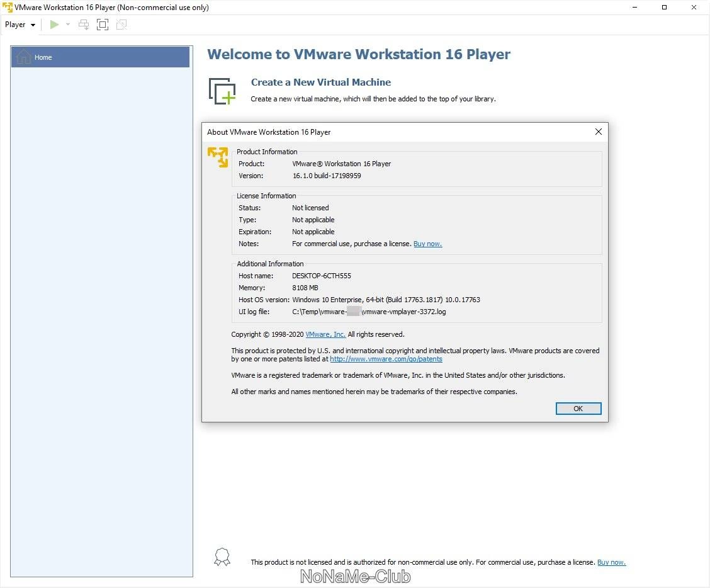Close the About dialog with X
The height and width of the screenshot is (588, 710).
pyautogui.click(x=598, y=132)
